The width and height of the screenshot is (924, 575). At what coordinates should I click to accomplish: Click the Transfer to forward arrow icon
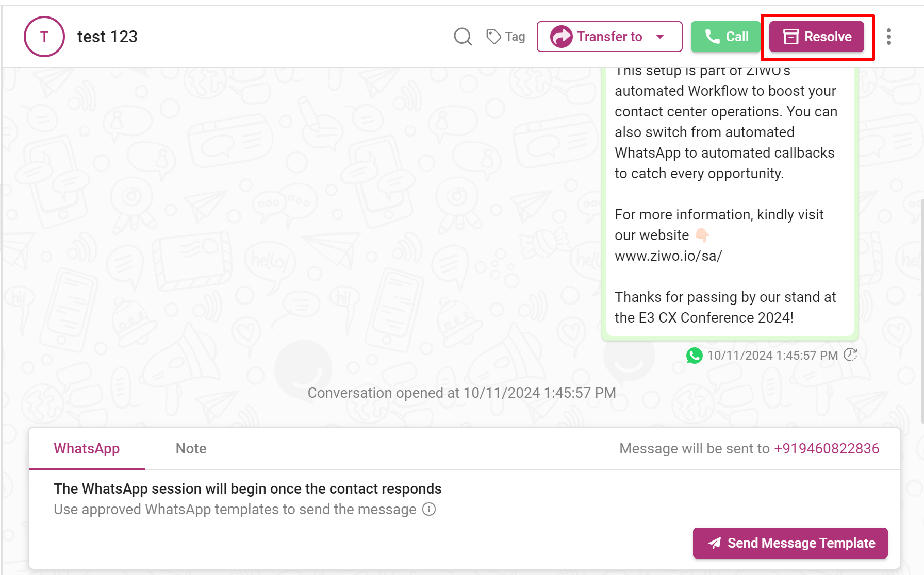(562, 37)
